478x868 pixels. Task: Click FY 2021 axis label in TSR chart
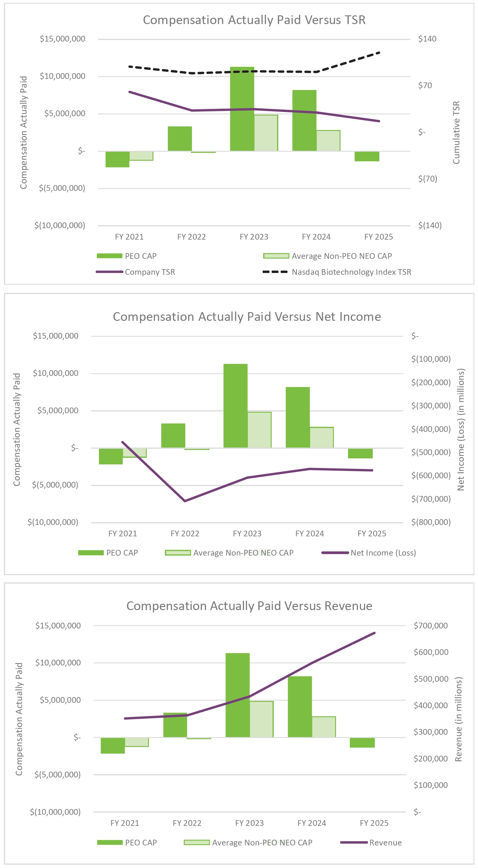tap(129, 237)
